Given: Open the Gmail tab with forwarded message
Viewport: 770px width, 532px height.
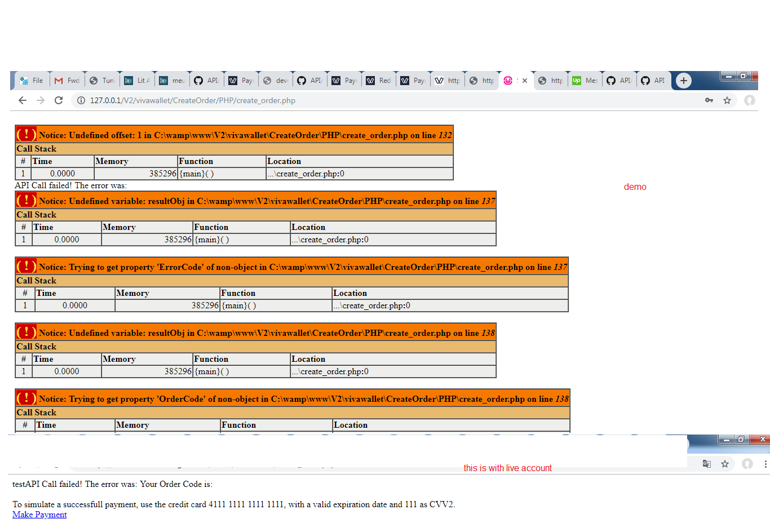Looking at the screenshot, I should [x=67, y=81].
